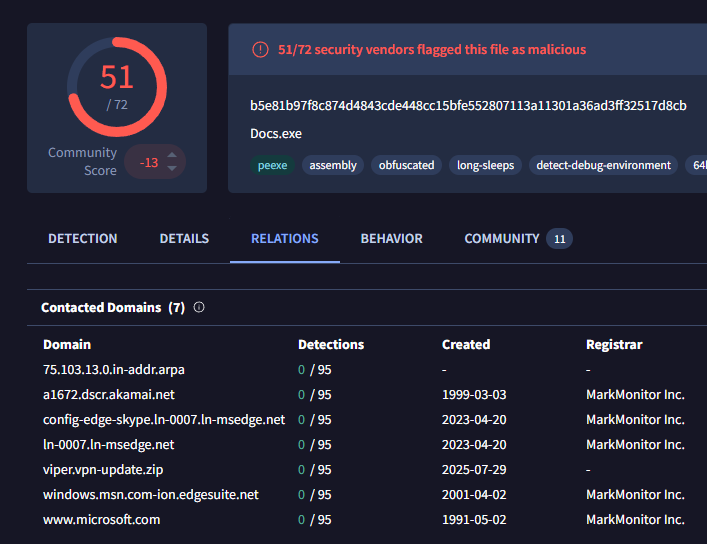Image resolution: width=707 pixels, height=544 pixels.
Task: Click the www.microsoft.com domain link
Action: pos(101,520)
